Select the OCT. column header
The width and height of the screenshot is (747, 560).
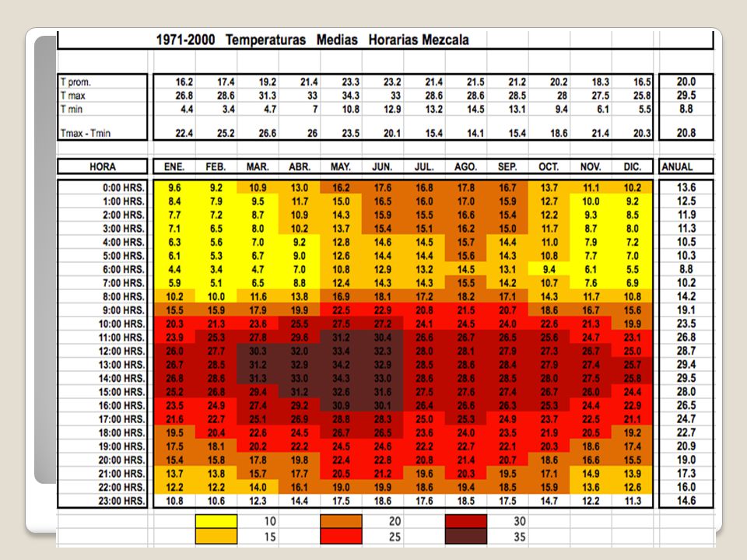point(549,166)
